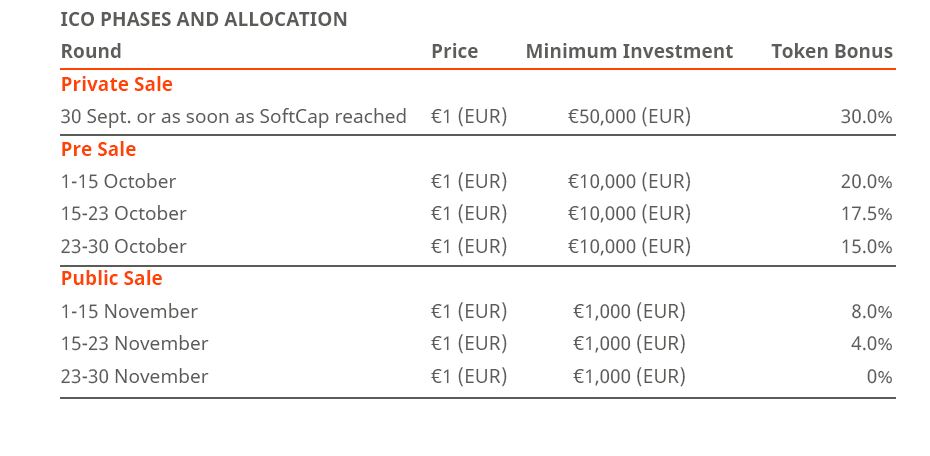Click the 1-15 October row label

point(118,181)
